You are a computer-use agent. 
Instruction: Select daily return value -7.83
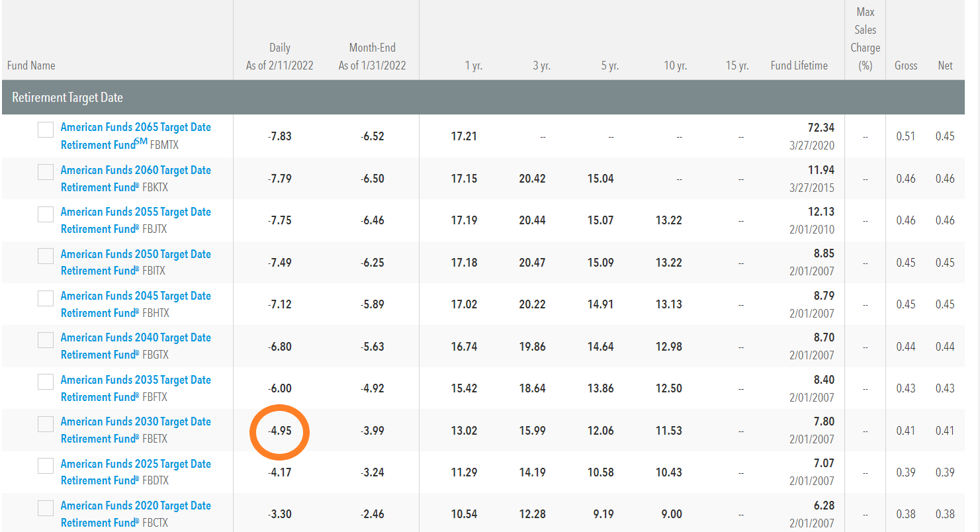click(280, 136)
